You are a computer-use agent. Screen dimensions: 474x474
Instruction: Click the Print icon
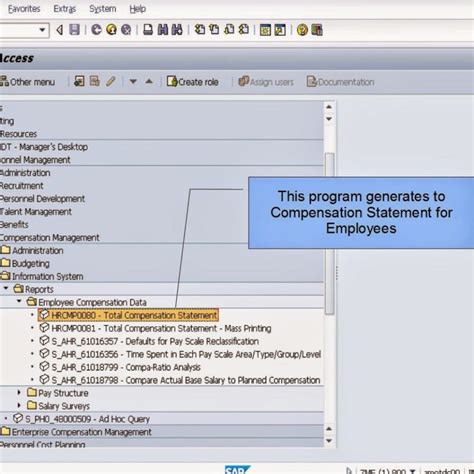point(148,30)
